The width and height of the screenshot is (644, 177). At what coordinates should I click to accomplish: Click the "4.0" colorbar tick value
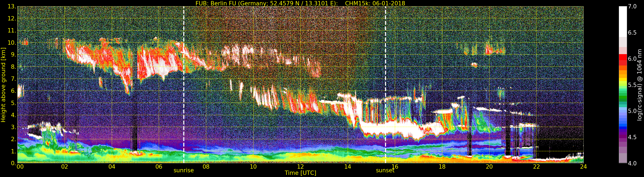pyautogui.click(x=632, y=163)
